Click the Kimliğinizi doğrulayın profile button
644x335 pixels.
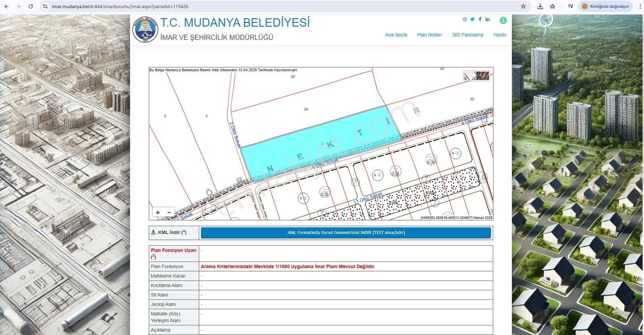606,6
